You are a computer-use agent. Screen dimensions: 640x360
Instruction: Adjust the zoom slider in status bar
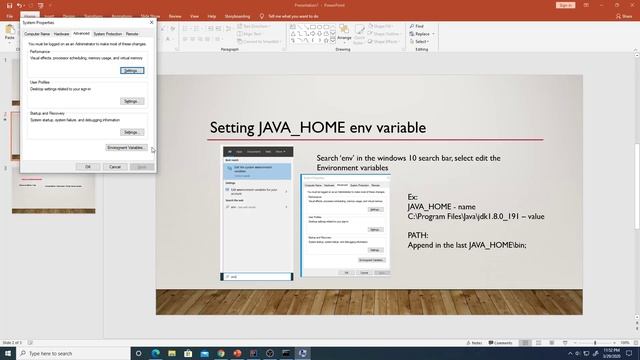[595, 343]
